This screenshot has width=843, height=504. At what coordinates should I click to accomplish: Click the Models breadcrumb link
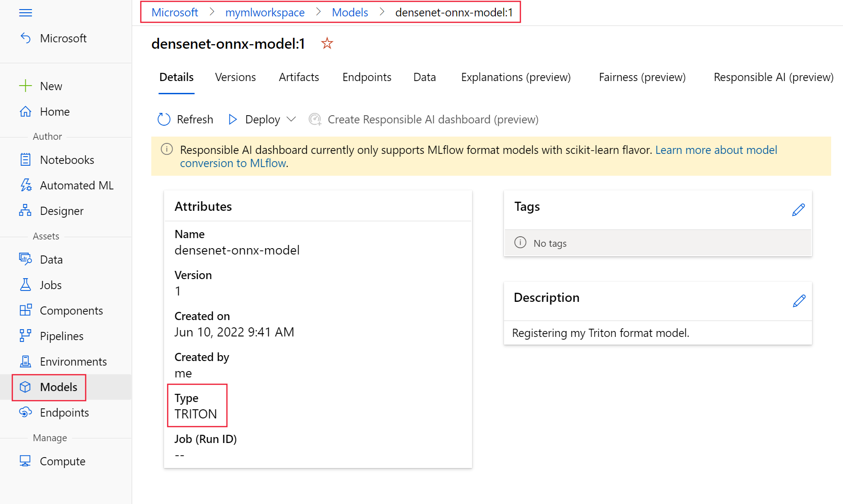[350, 12]
